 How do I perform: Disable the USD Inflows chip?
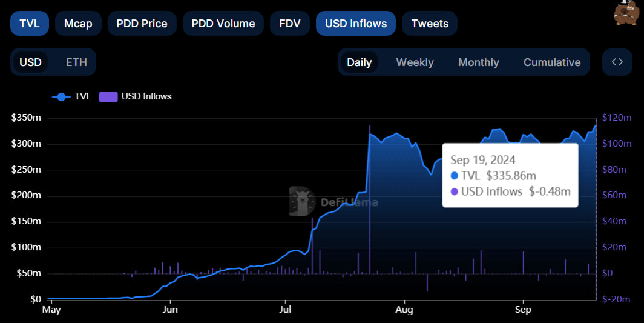pos(355,24)
